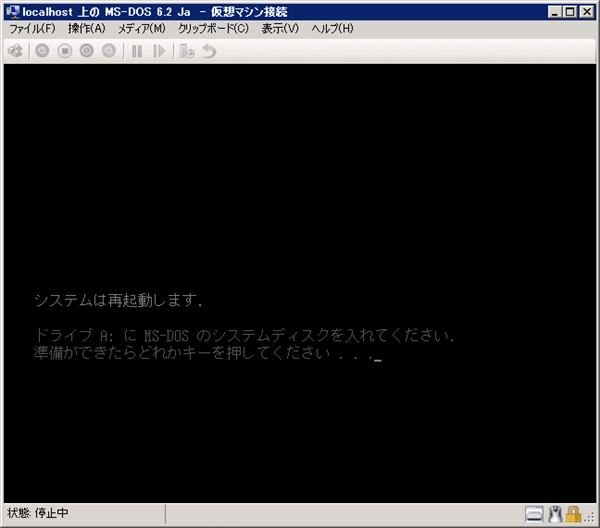Close the virtual machine connection window
Image resolution: width=600 pixels, height=528 pixels.
pos(587,12)
